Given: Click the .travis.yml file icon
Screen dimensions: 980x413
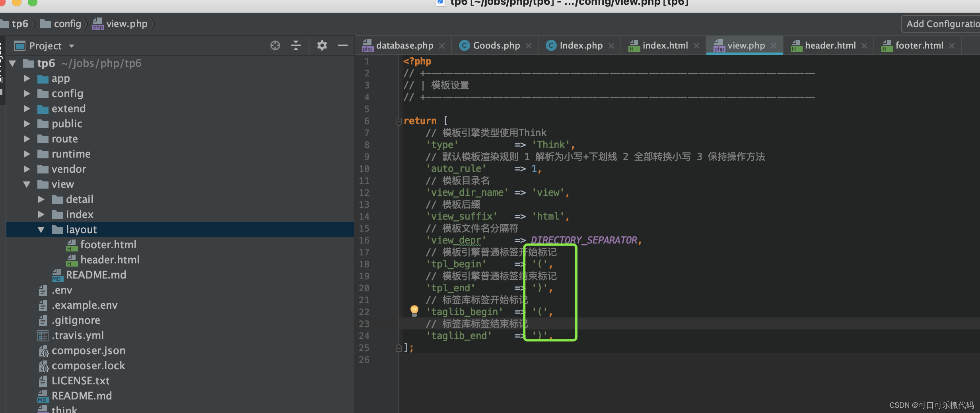Looking at the screenshot, I should click(43, 335).
